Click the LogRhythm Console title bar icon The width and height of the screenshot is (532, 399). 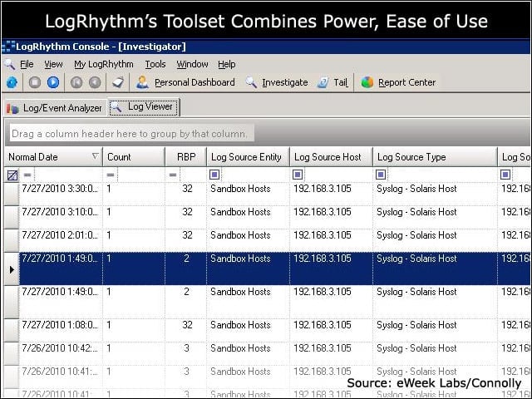click(8, 47)
